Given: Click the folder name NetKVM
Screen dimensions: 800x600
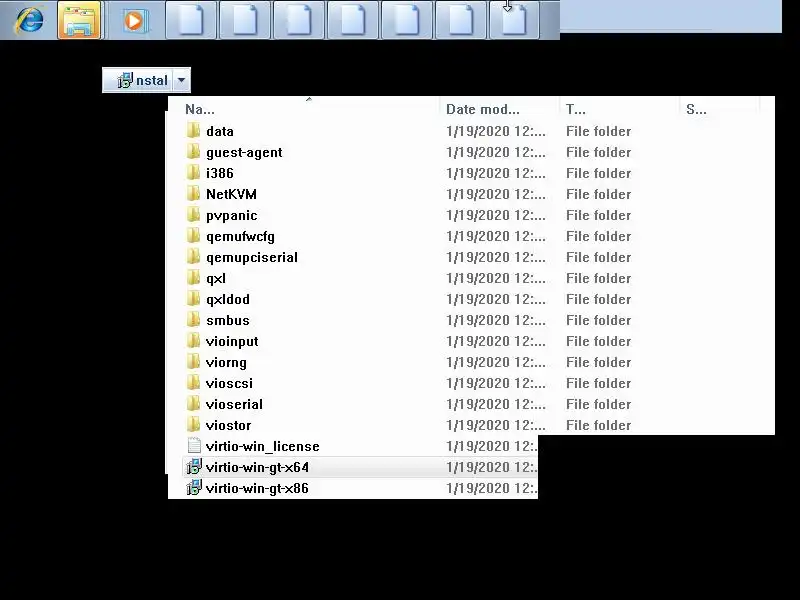Looking at the screenshot, I should point(231,194).
